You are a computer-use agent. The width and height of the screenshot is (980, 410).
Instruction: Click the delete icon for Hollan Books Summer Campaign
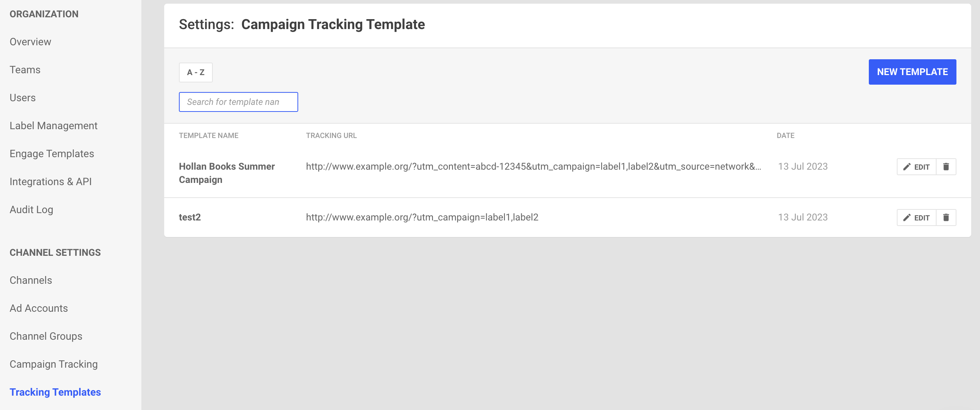tap(947, 167)
